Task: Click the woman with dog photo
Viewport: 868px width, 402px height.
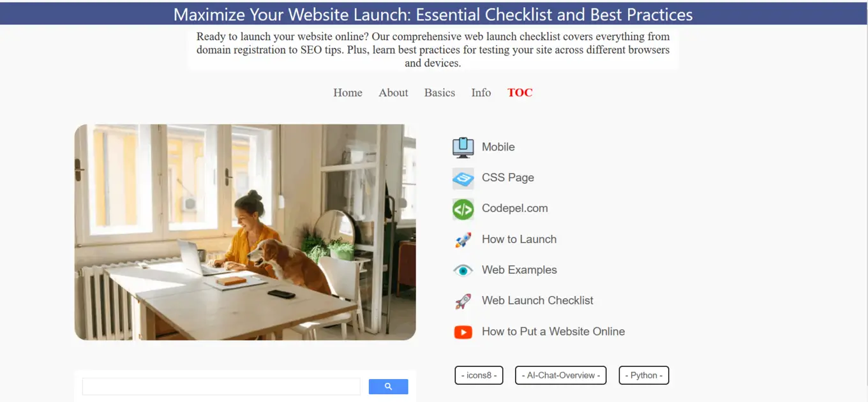Action: point(245,232)
